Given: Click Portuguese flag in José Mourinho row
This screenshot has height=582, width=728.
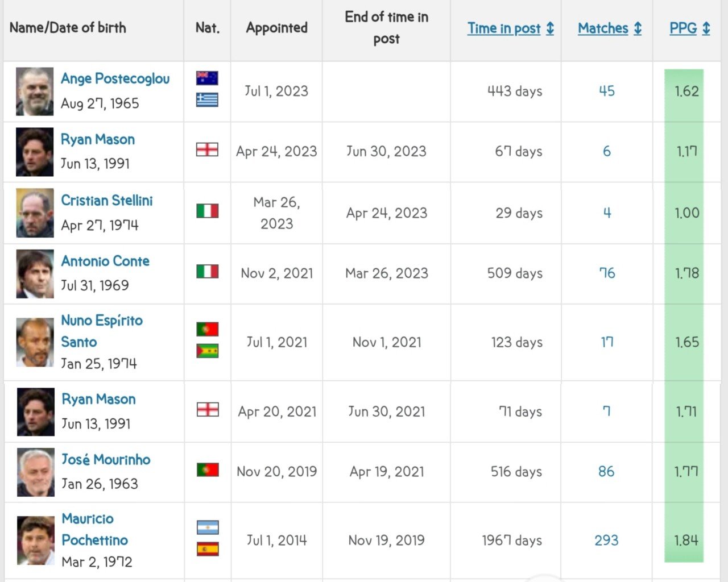Looking at the screenshot, I should [208, 470].
